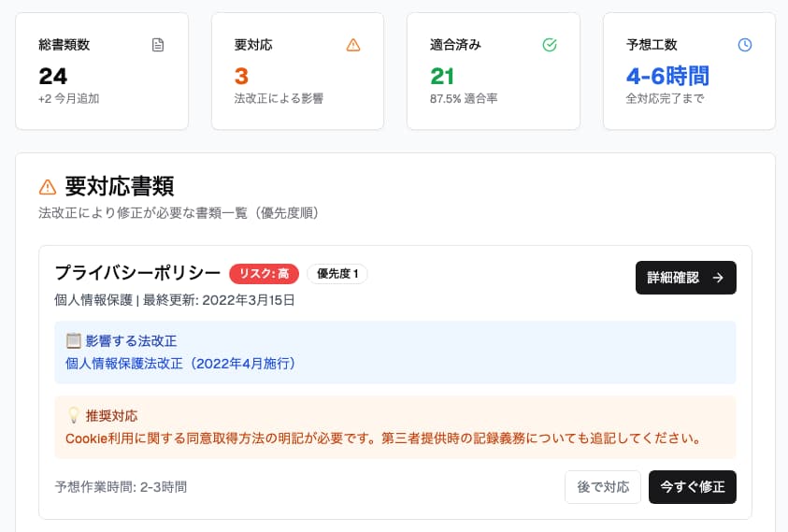Click the 影響する法改正 label
Screen dimensions: 788x532
point(131,341)
